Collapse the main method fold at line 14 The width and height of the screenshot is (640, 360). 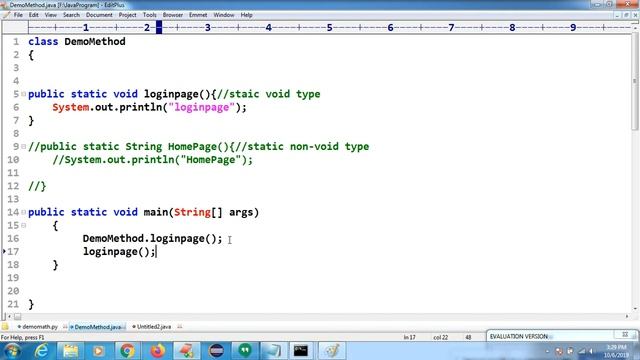click(x=24, y=212)
